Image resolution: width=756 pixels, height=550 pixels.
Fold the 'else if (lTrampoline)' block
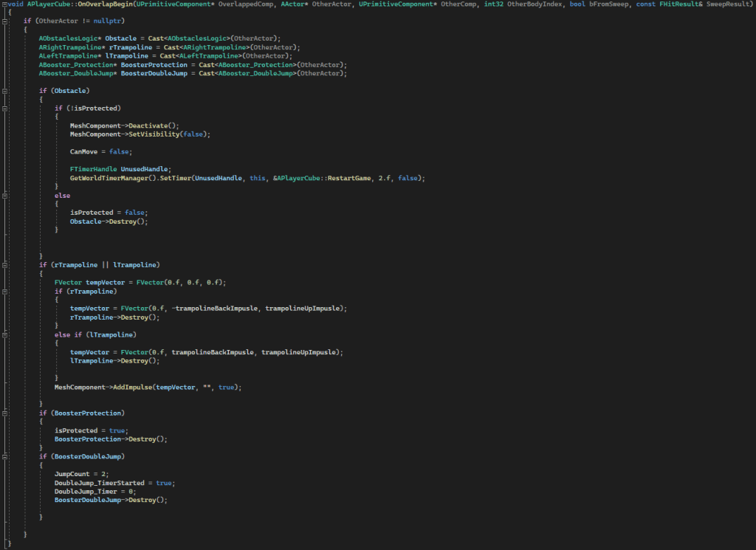point(5,334)
